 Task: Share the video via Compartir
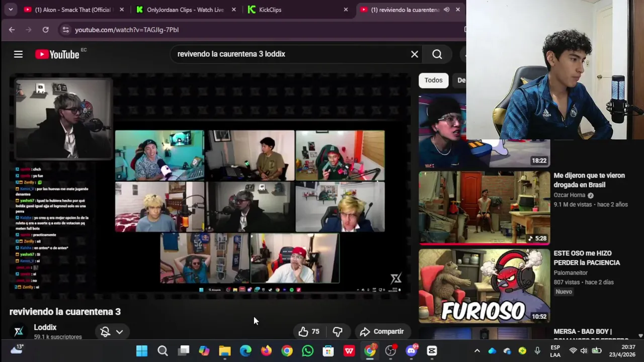[x=382, y=331]
